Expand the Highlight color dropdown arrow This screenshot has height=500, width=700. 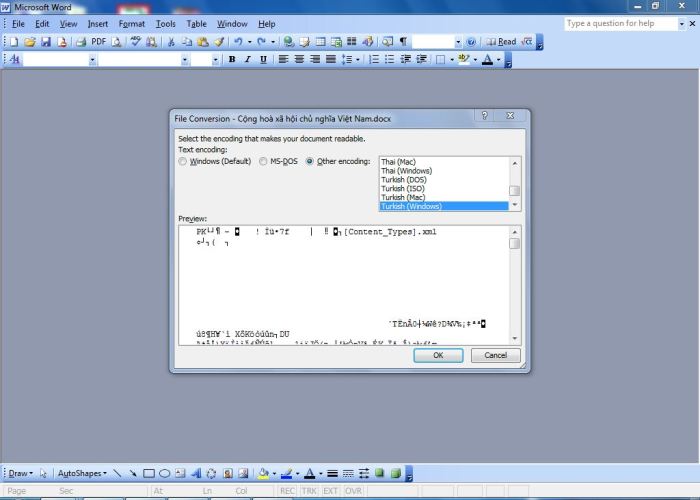475,59
